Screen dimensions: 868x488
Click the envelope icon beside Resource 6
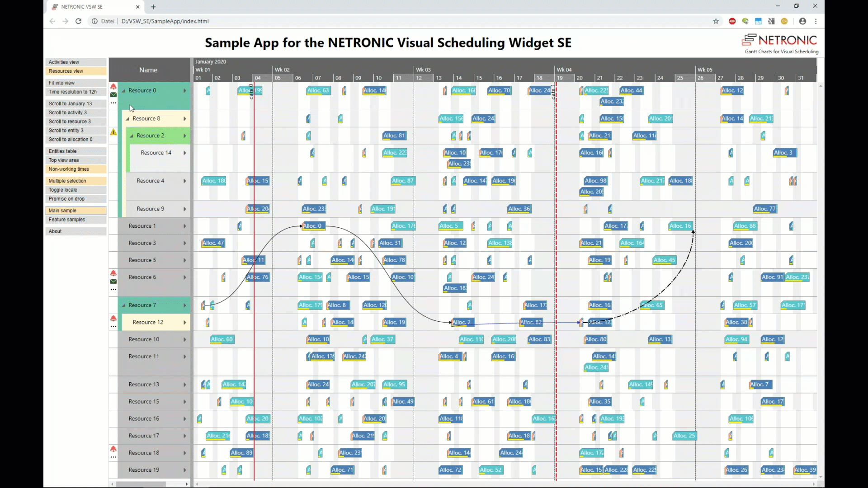tap(113, 282)
